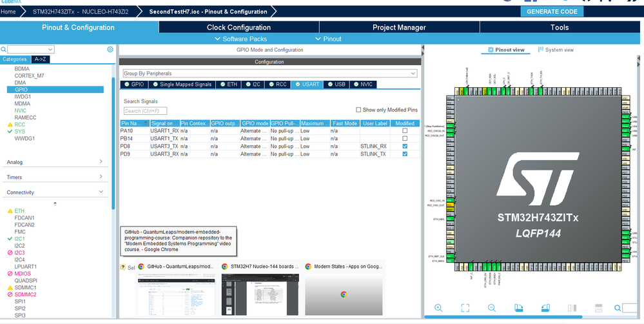Click the green check beside I2C1
This screenshot has height=324, width=644.
tap(10, 239)
